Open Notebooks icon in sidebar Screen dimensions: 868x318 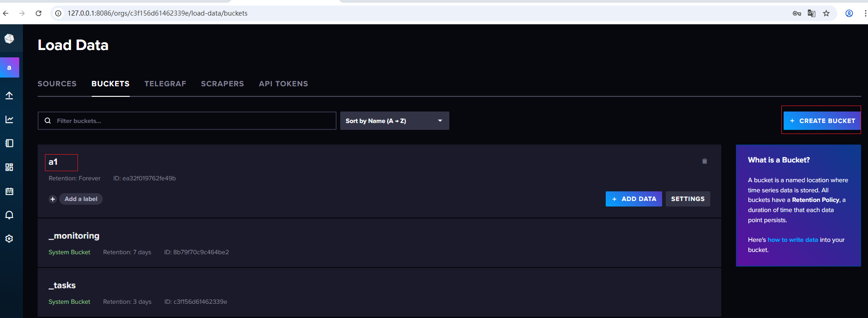pos(9,143)
